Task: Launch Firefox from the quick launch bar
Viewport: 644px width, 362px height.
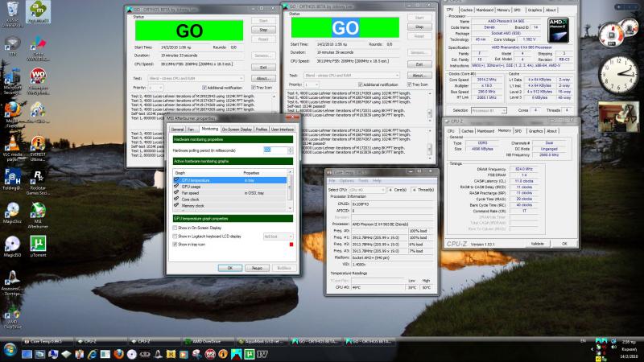Action: tap(118, 354)
